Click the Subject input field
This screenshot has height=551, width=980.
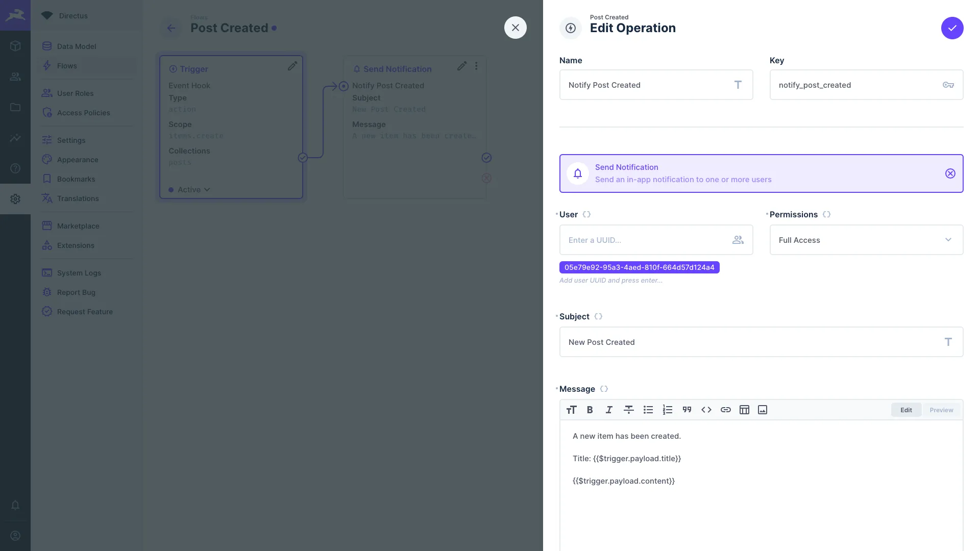[x=761, y=342]
